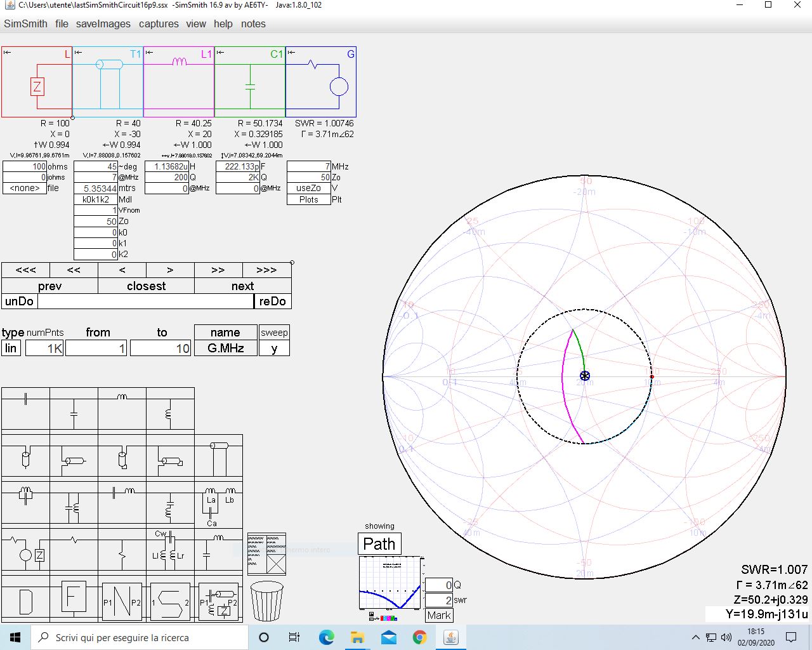
Task: Open the k0k1k2 Mdl selector
Action: (96, 199)
